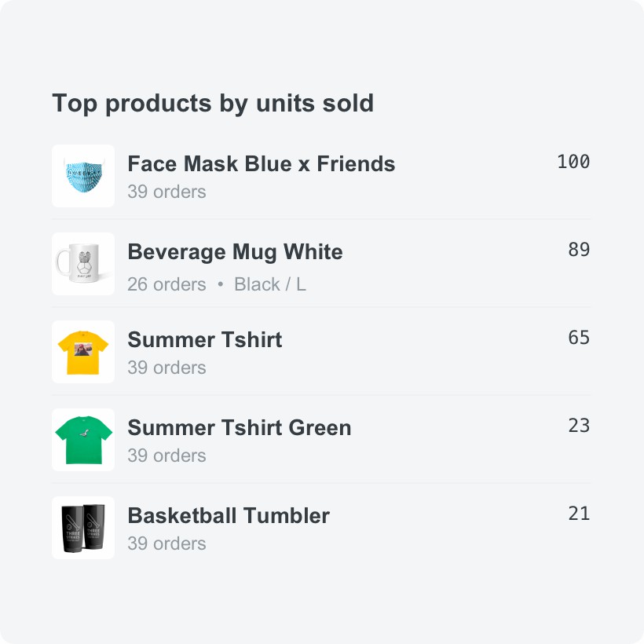
Task: Select the 65 units sold number
Action: tap(579, 338)
